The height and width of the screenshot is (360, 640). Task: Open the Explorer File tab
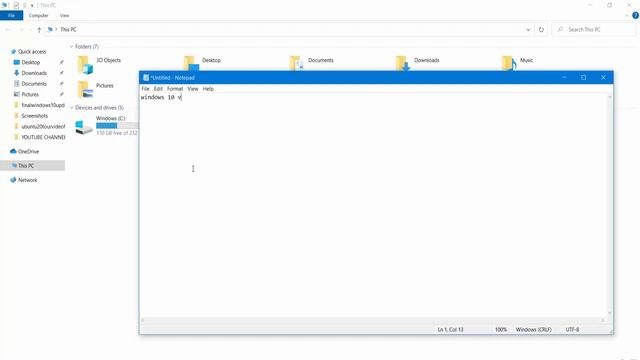point(11,16)
